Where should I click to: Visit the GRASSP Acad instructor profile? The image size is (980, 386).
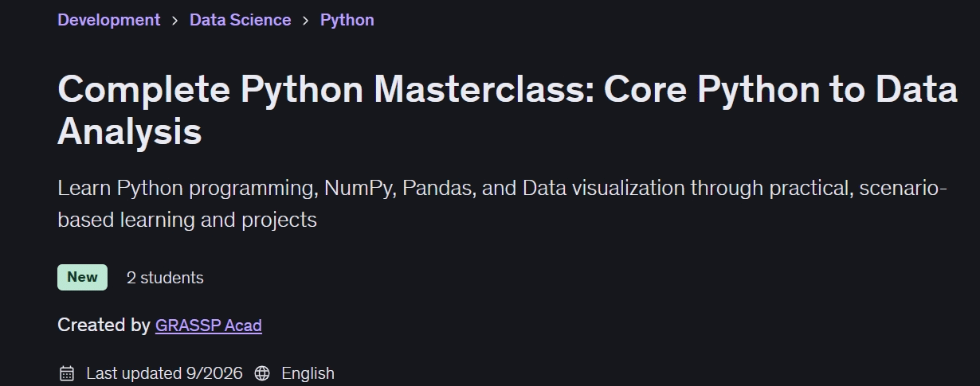pos(208,325)
